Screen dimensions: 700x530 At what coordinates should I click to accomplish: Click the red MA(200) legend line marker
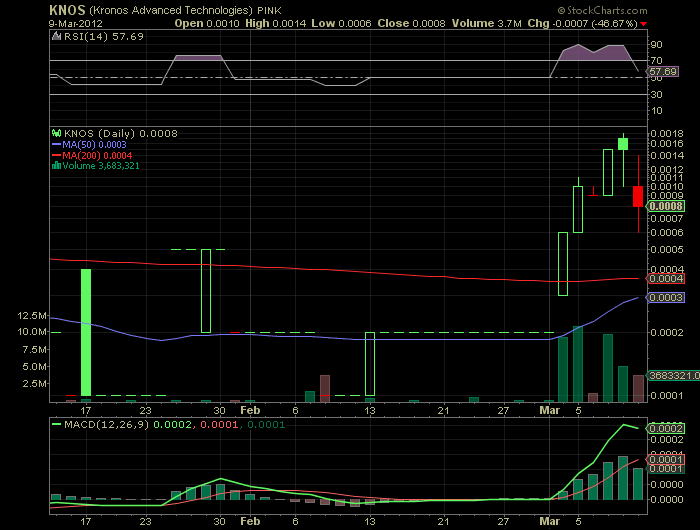coord(57,155)
